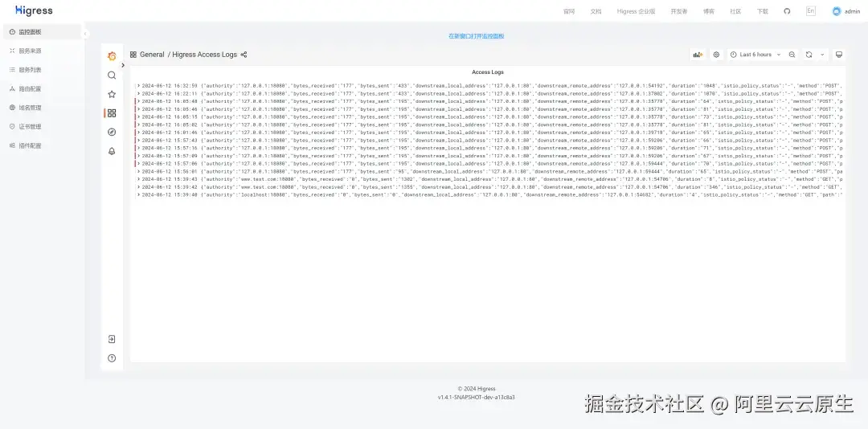Open Dashboards grid icon in Grafana sidebar

(x=112, y=113)
